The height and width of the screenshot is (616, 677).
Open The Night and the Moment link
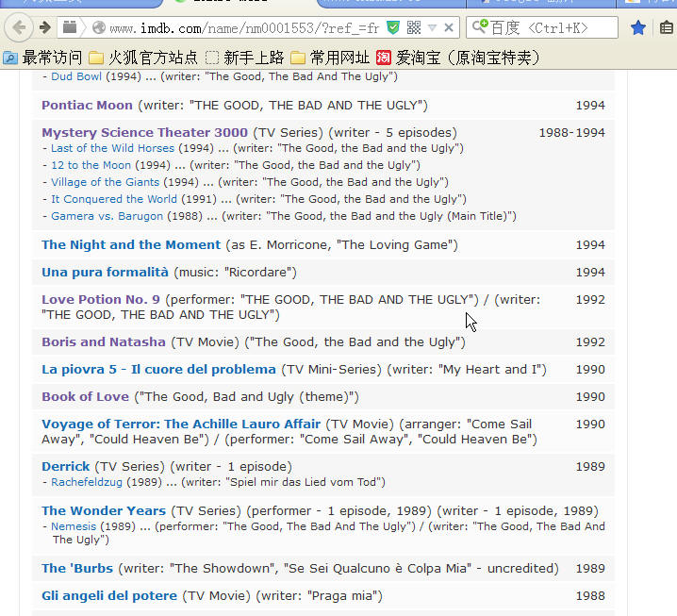click(131, 244)
